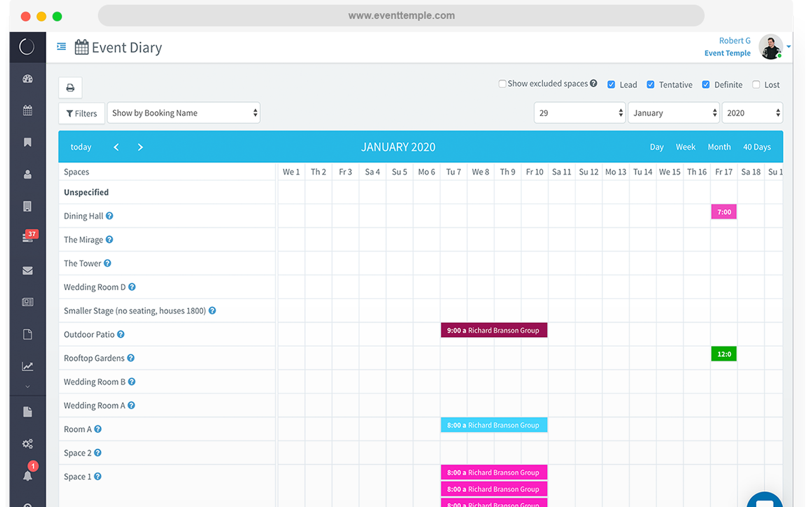The height and width of the screenshot is (507, 812).
Task: Click the Robert G profile name
Action: 735,41
